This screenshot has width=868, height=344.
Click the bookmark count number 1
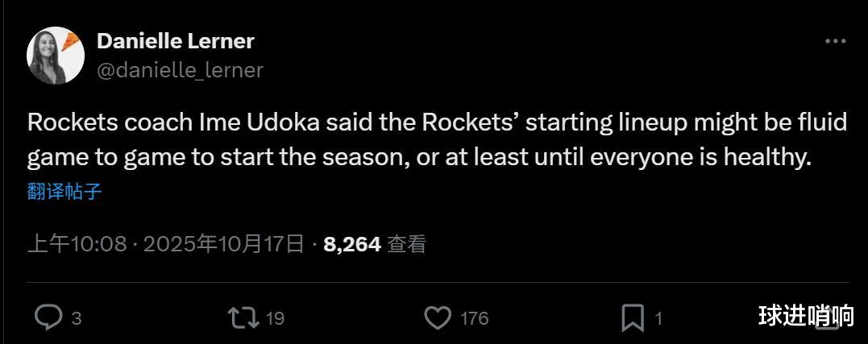point(658,318)
